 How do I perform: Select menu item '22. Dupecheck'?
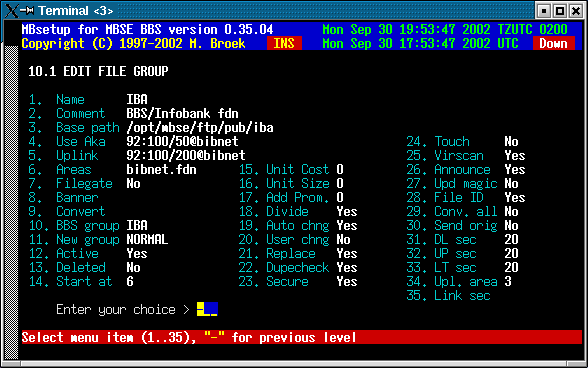(284, 267)
